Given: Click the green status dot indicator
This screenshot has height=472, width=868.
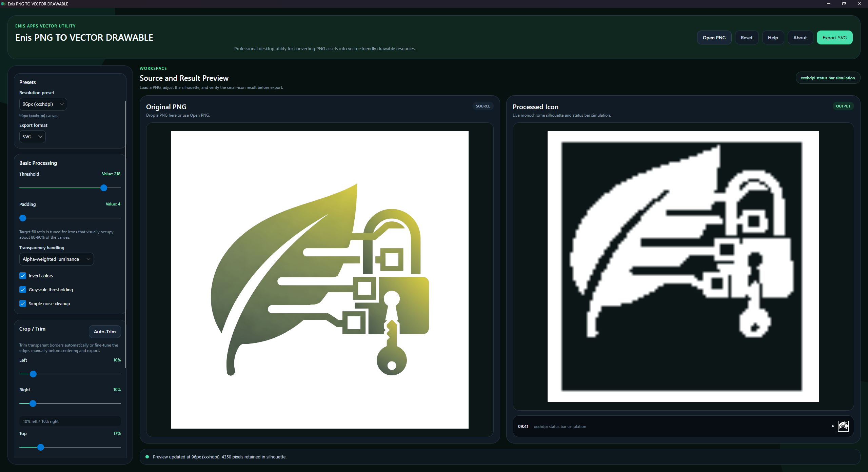Looking at the screenshot, I should [x=147, y=457].
